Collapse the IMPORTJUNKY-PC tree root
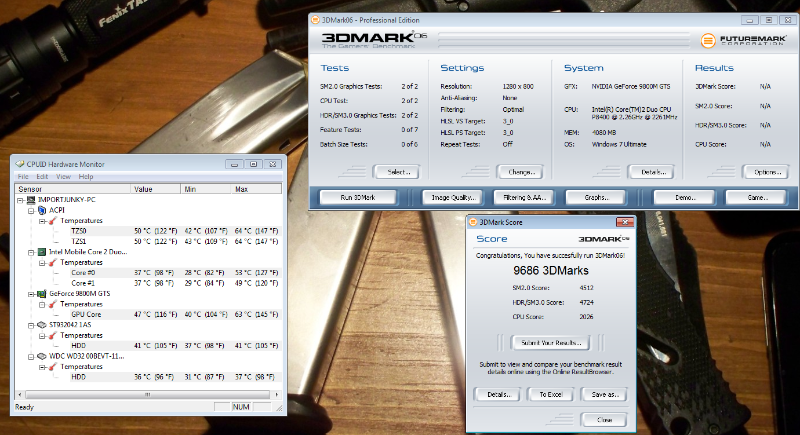 point(20,200)
